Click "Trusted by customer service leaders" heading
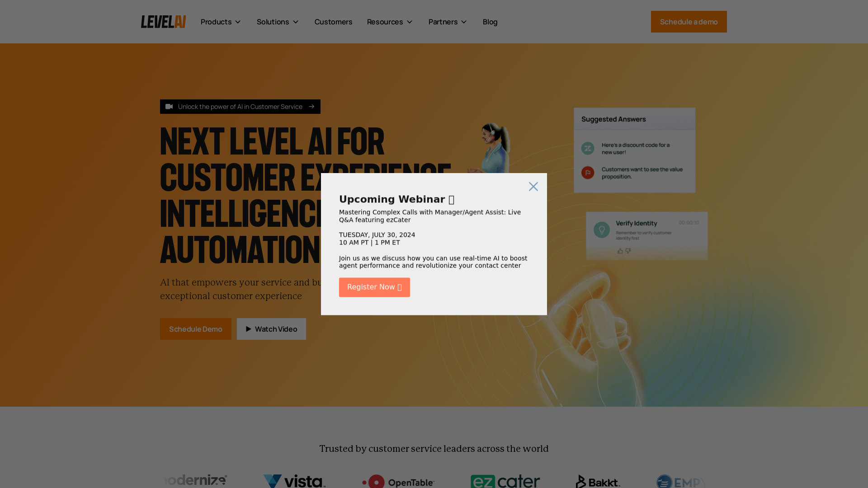 434,449
